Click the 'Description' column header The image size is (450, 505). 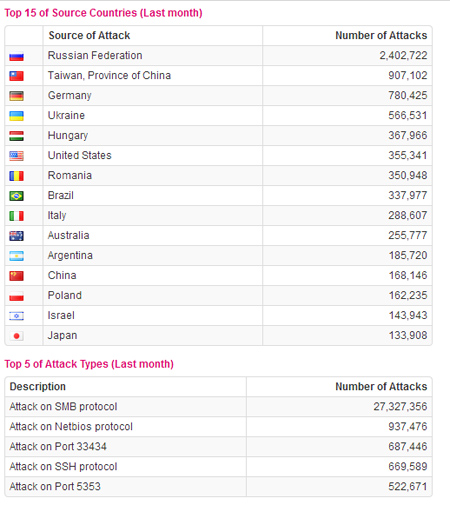38,386
